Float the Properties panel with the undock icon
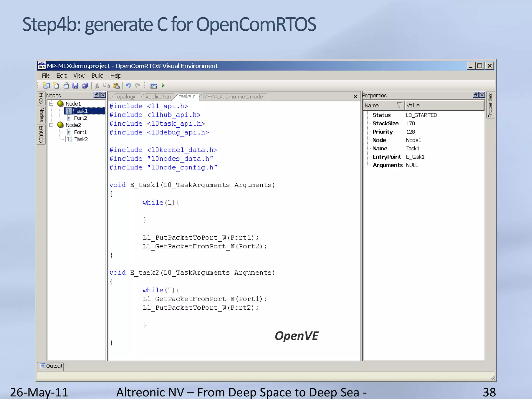The width and height of the screenshot is (532, 399). 475,95
